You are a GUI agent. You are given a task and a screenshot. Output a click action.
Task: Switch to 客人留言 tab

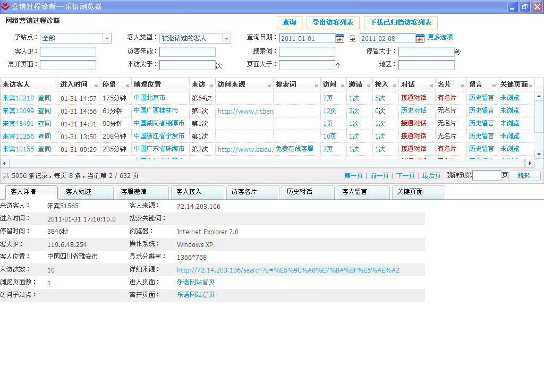[x=363, y=192]
